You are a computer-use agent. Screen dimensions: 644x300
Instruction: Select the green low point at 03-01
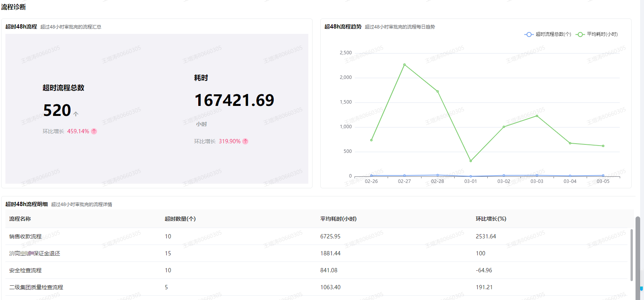coord(470,161)
